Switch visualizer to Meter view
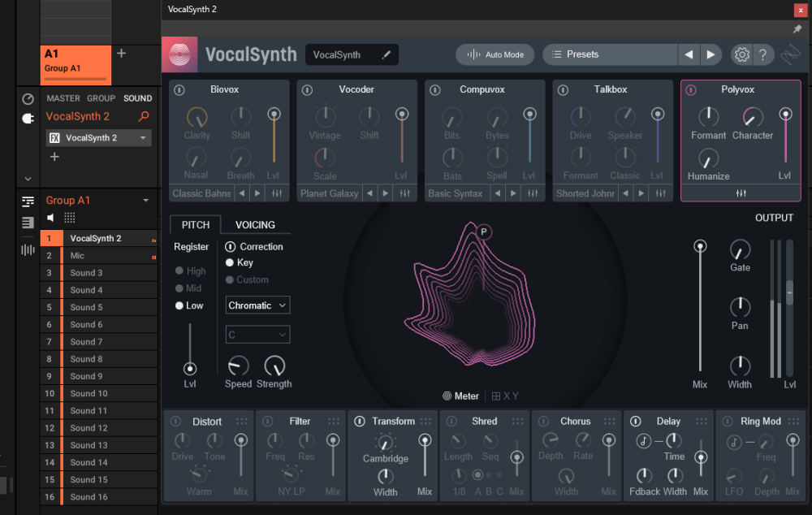Viewport: 812px width, 515px height. 460,396
